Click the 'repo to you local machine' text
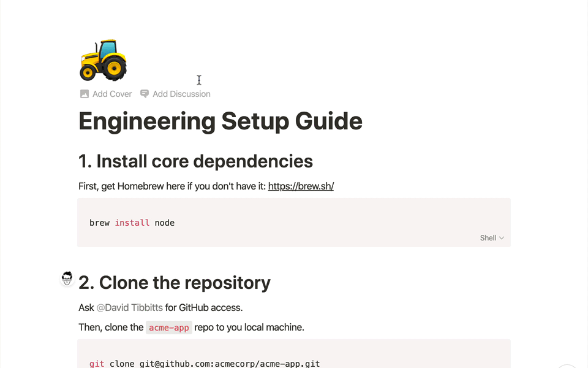The height and width of the screenshot is (368, 588). click(249, 328)
